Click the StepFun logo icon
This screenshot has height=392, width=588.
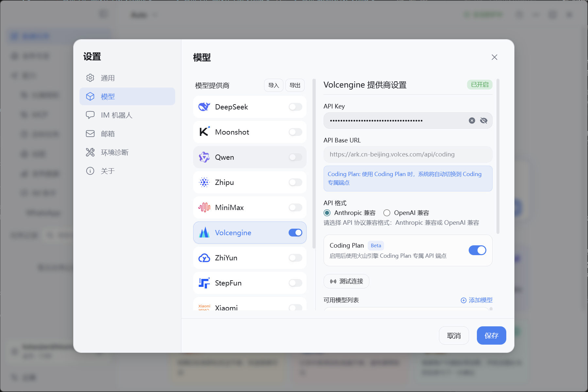204,283
